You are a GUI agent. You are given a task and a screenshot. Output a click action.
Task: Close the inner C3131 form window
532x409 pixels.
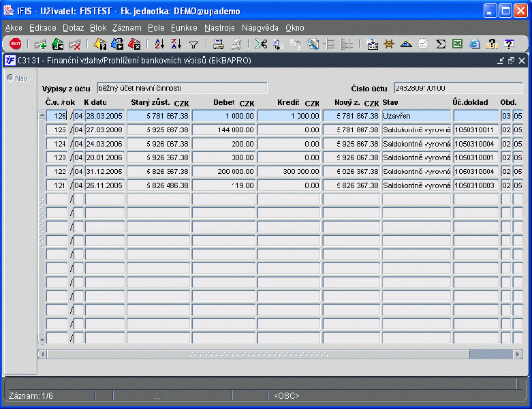tap(522, 61)
